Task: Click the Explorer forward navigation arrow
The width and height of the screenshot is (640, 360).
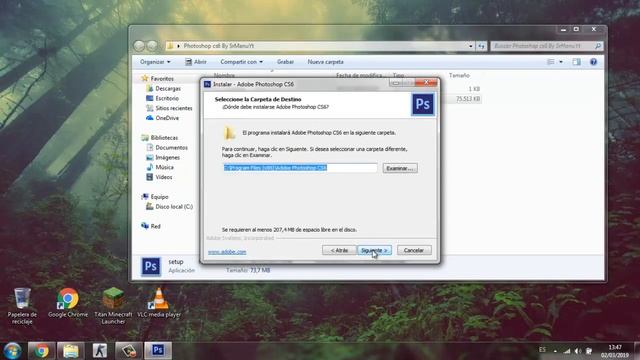Action: click(152, 46)
